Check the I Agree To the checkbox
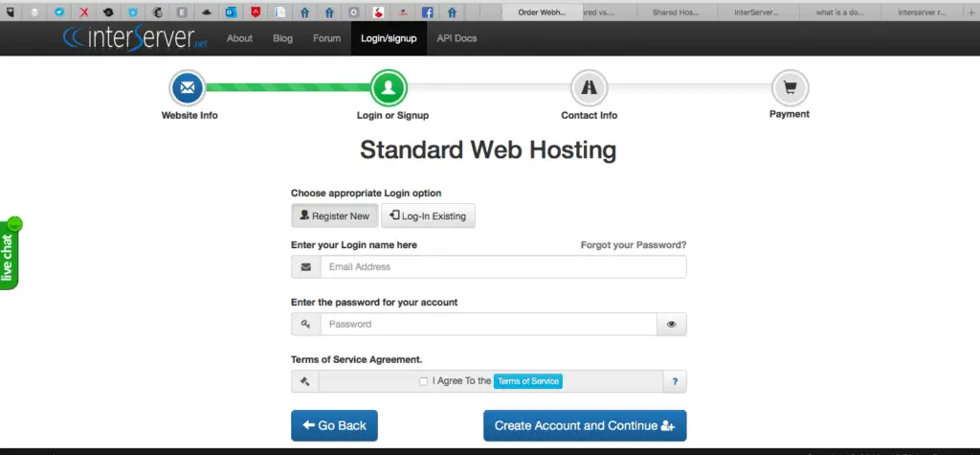 tap(424, 381)
